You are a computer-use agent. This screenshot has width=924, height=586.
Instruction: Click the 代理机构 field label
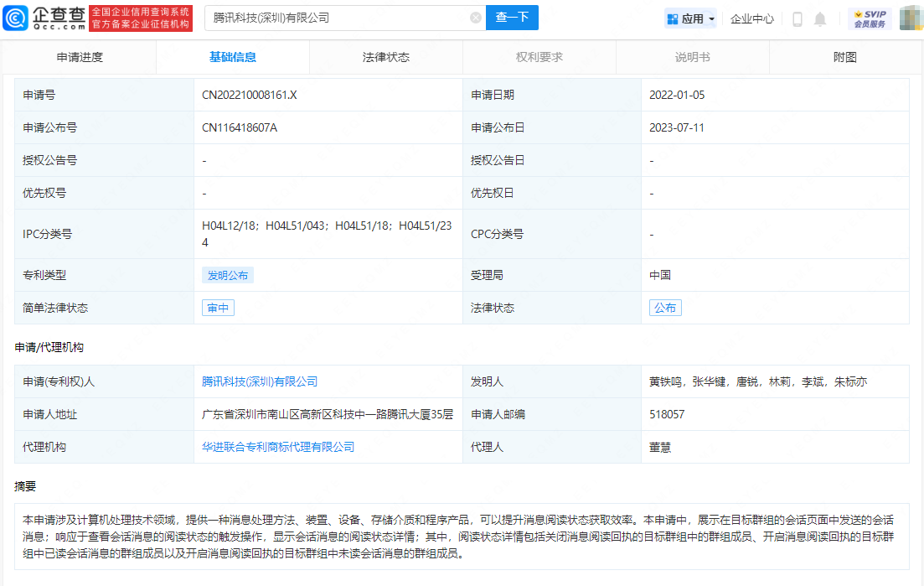[x=44, y=448]
